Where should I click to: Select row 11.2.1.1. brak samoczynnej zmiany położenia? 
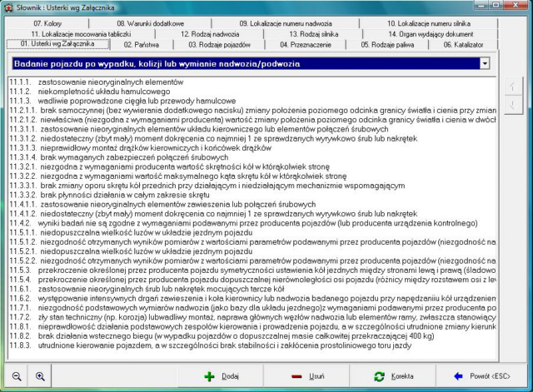[x=252, y=110]
